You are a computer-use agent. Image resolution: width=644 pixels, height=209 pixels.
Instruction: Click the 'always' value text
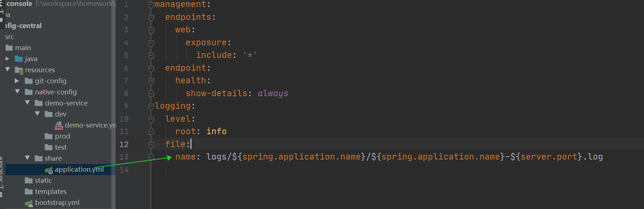pyautogui.click(x=273, y=93)
